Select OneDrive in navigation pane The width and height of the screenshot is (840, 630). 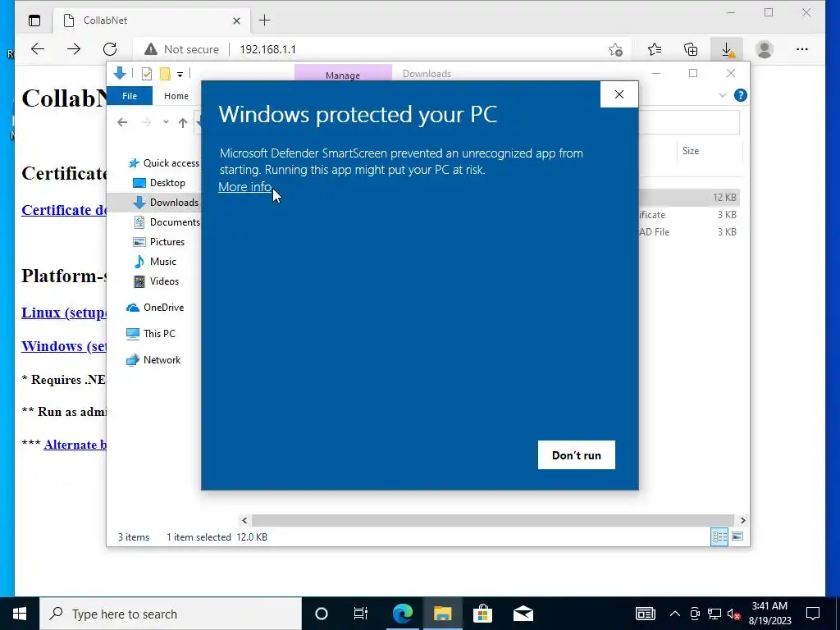155,308
